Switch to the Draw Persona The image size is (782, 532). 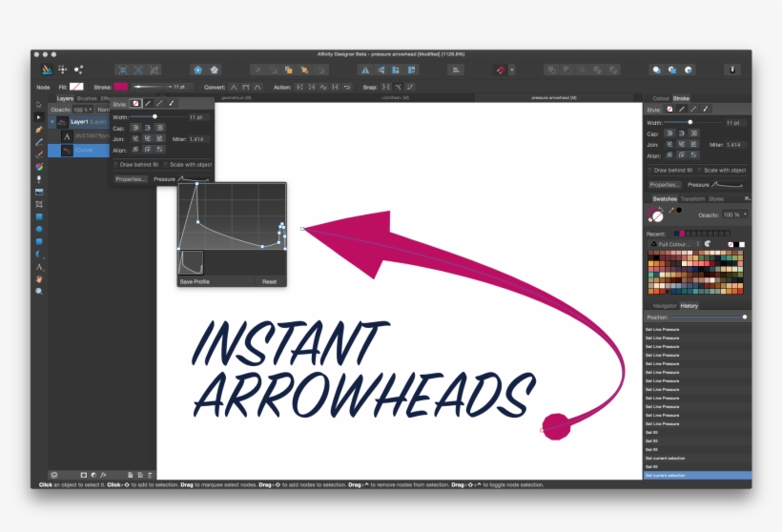[x=47, y=70]
